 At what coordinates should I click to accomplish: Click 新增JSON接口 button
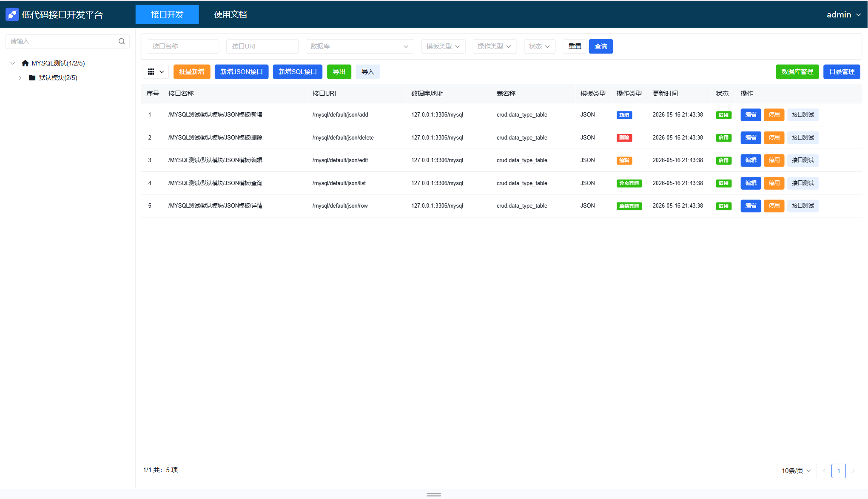coord(242,72)
